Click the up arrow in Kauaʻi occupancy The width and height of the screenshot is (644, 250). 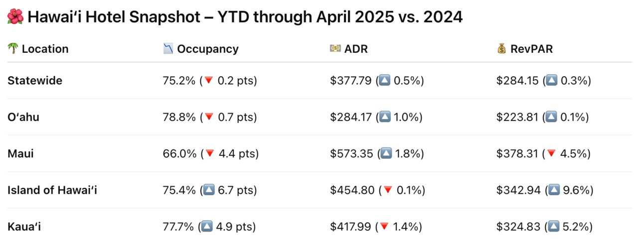click(207, 227)
